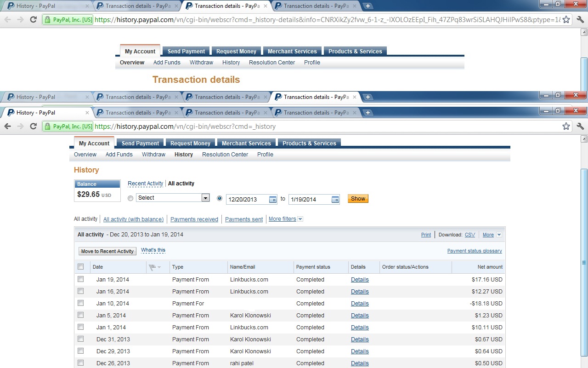Close History - PayPal tab in middle window strip
The image size is (588, 368).
(87, 97)
